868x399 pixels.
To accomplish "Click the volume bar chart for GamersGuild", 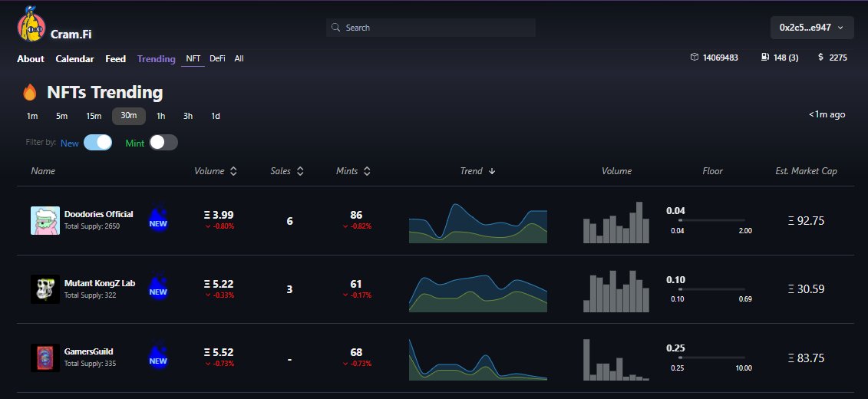I will [x=616, y=360].
